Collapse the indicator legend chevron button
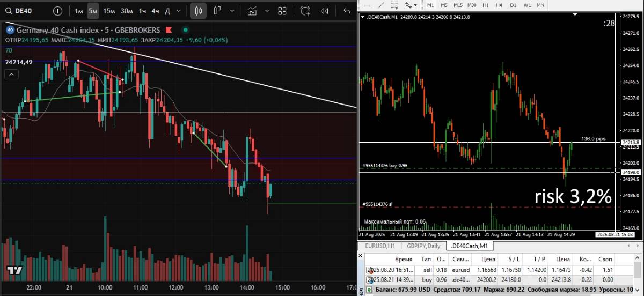Viewport: 644px width, 296px height. [10, 75]
